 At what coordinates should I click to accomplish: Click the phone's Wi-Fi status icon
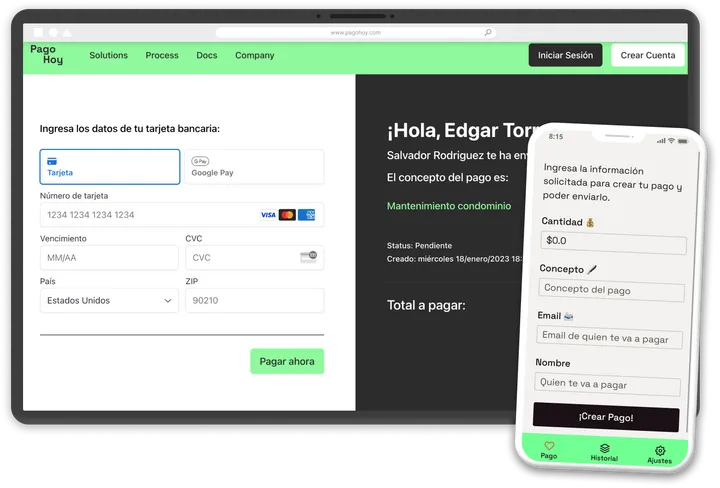tap(671, 140)
